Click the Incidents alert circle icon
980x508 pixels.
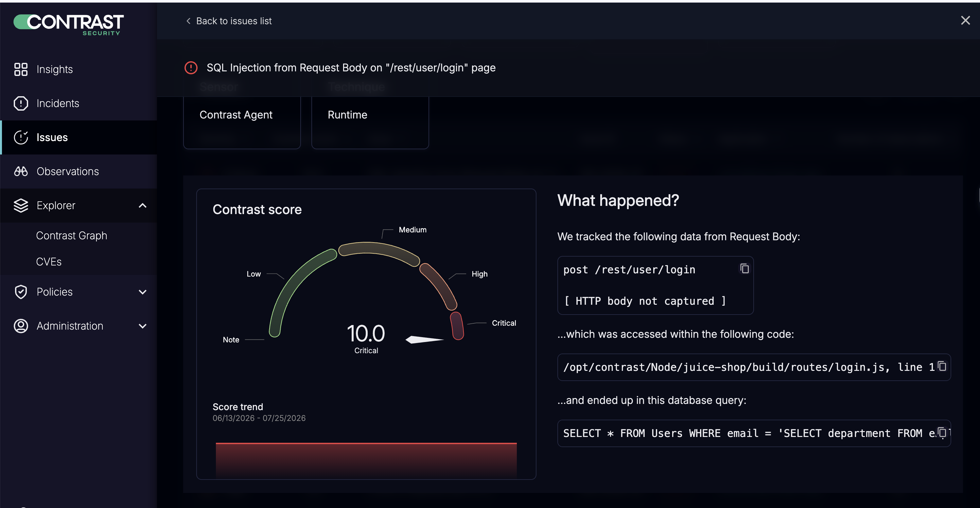point(21,103)
